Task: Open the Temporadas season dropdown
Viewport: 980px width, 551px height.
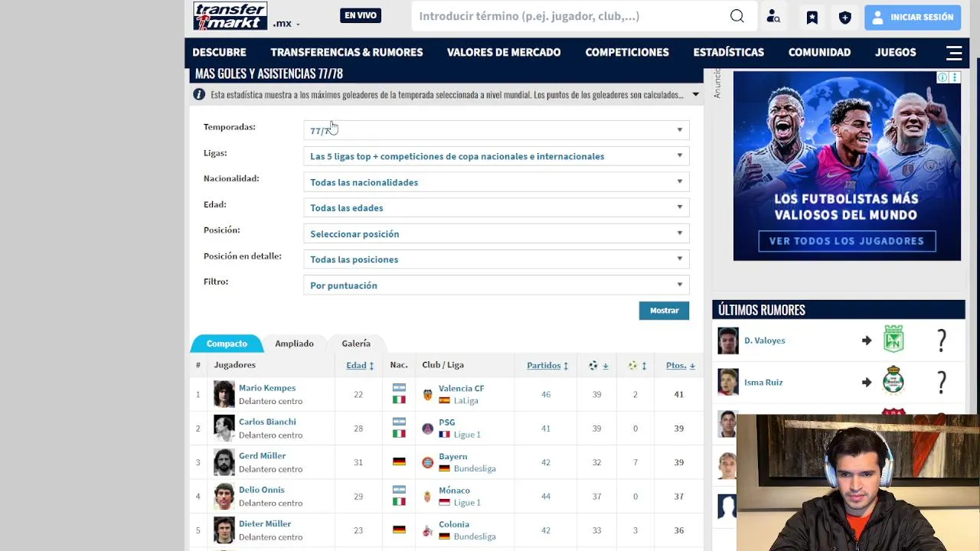Action: click(x=496, y=130)
